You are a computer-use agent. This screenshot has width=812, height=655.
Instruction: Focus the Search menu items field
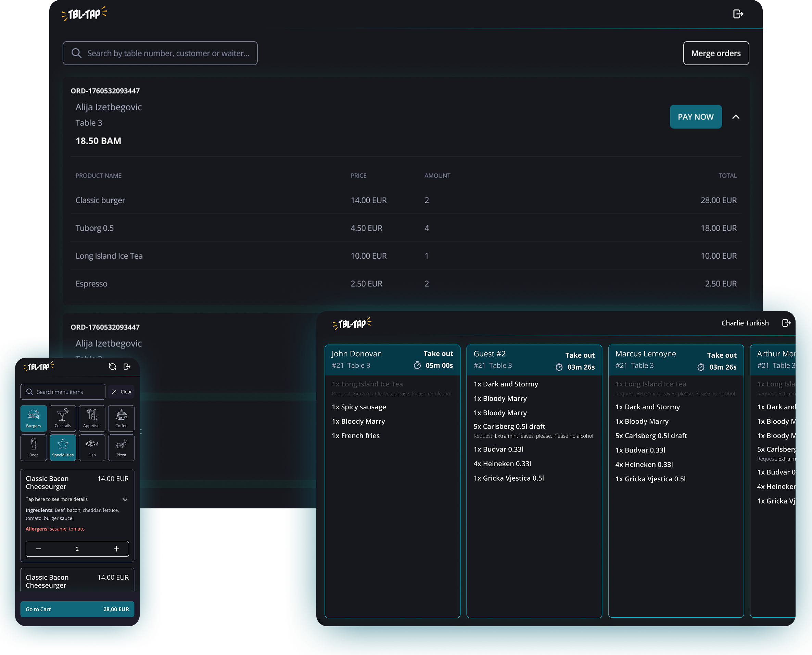(x=63, y=392)
